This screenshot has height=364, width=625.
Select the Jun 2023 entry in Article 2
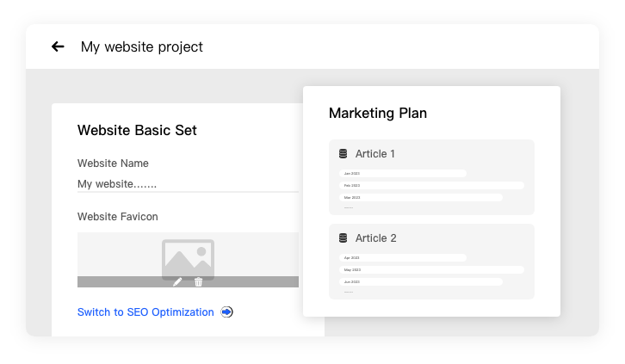click(420, 281)
